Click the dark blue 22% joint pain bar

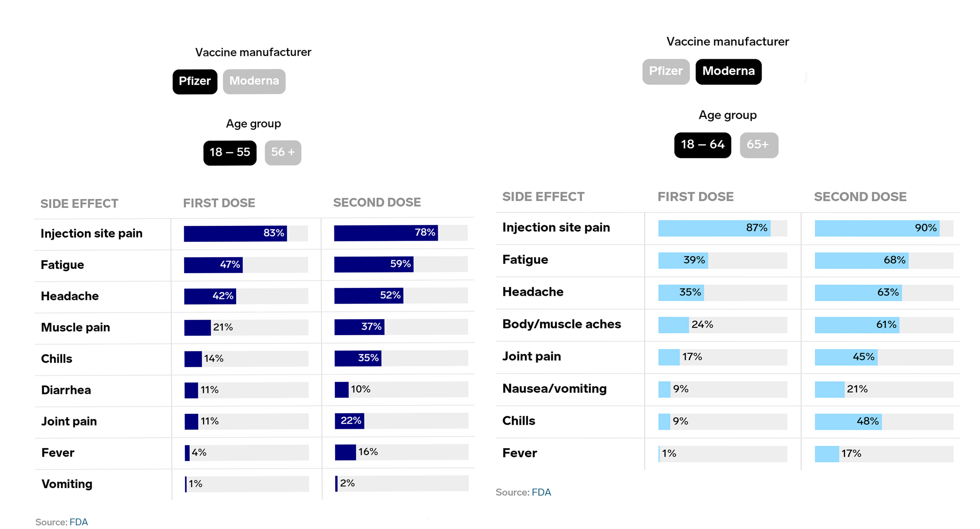[349, 421]
